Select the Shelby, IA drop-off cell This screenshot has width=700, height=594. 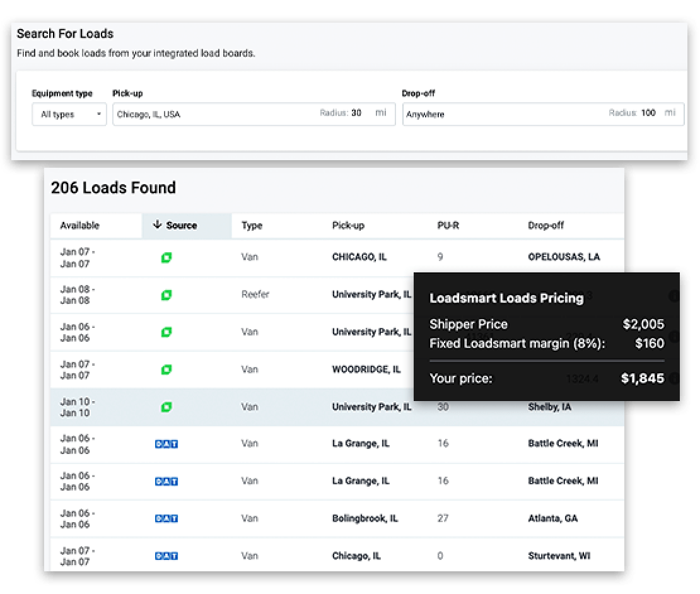549,407
